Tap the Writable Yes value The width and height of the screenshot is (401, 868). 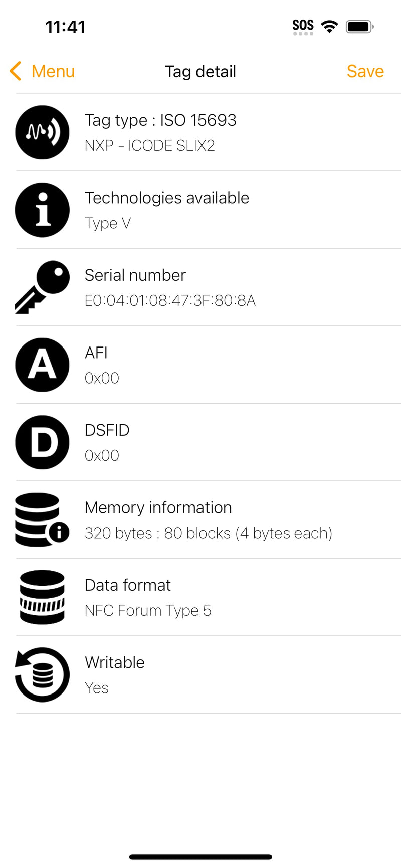click(x=97, y=688)
